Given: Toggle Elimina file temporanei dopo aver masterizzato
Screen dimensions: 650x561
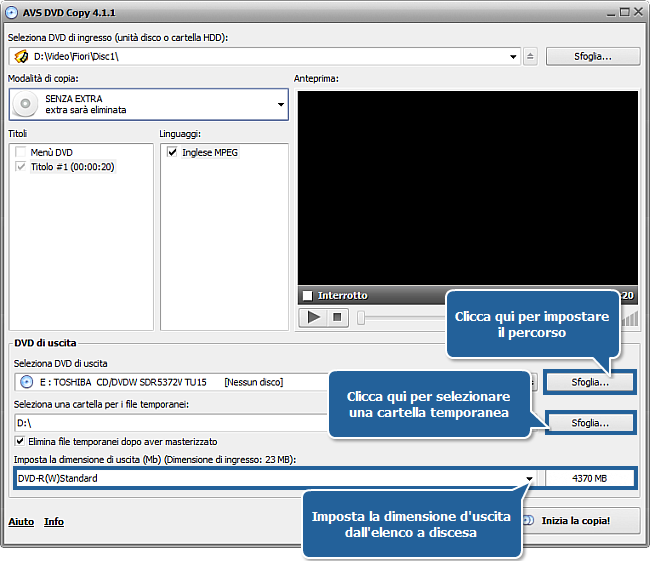Looking at the screenshot, I should 19,441.
